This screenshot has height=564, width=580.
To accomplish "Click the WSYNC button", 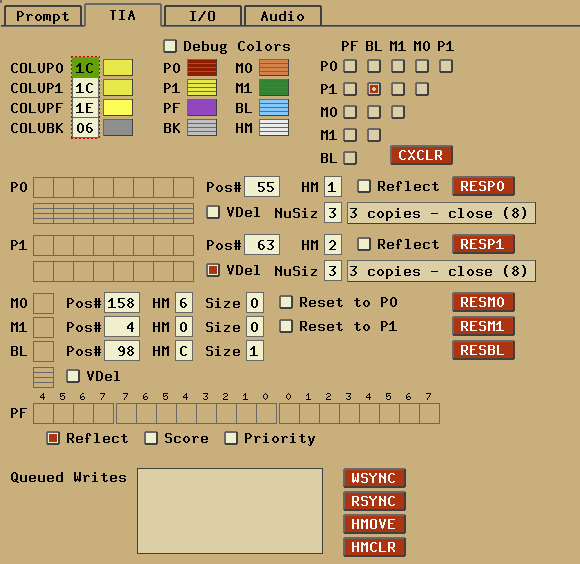I will 374,478.
